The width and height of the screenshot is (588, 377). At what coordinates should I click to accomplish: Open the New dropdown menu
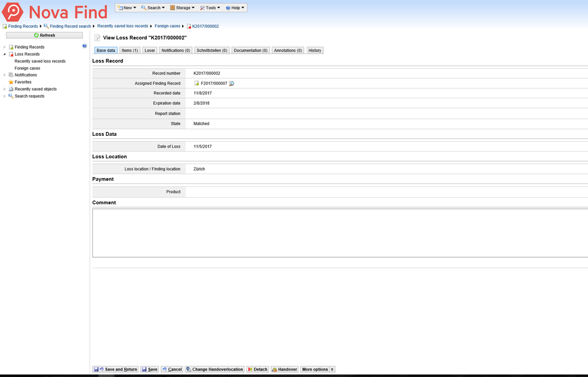(x=127, y=8)
